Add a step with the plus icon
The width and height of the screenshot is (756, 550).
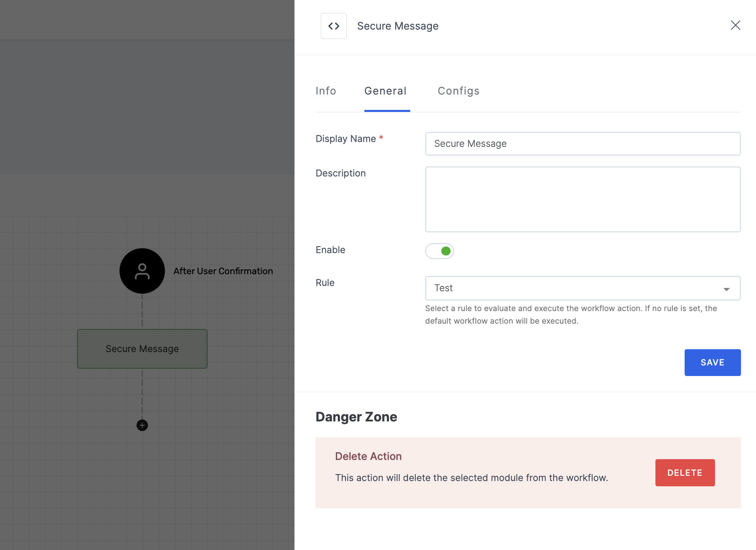click(142, 425)
